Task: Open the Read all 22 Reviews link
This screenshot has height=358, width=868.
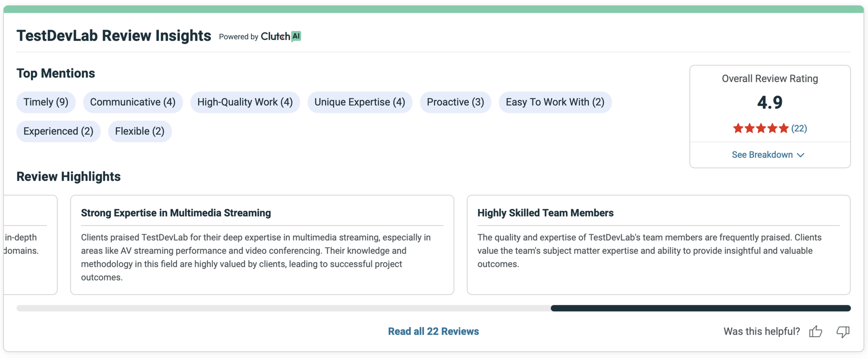Action: click(x=433, y=331)
